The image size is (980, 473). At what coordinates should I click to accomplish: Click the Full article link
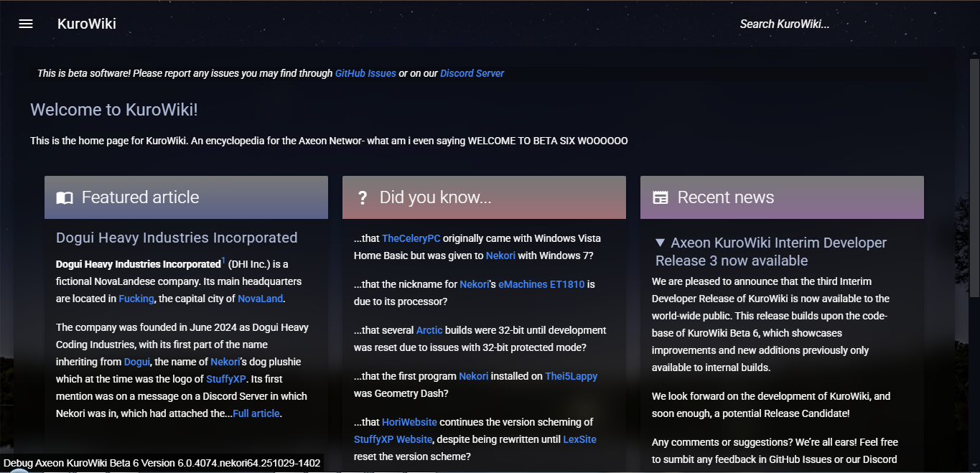tap(256, 413)
